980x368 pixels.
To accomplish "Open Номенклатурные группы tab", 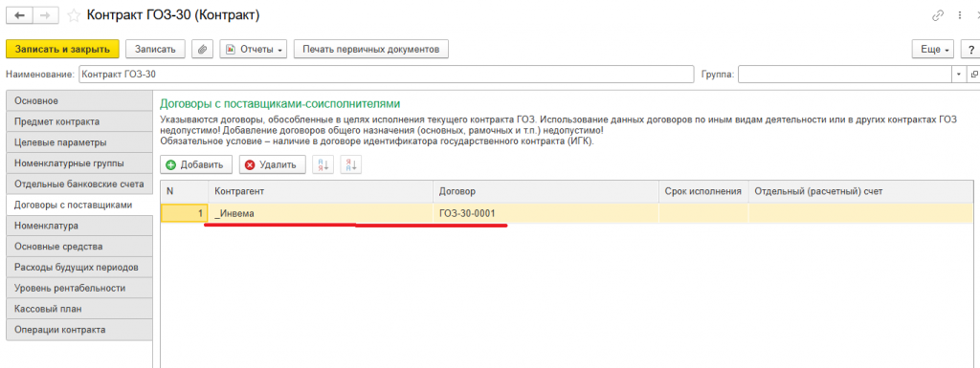I will [79, 163].
